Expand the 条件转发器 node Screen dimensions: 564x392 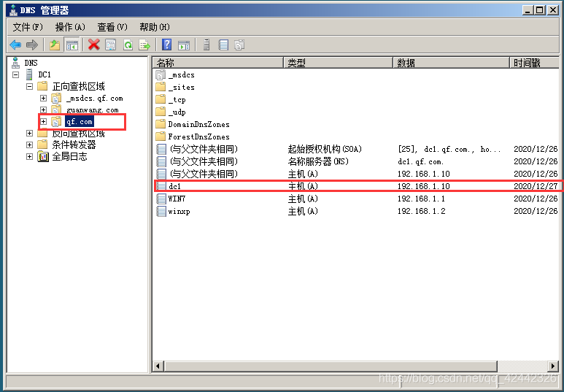[29, 145]
